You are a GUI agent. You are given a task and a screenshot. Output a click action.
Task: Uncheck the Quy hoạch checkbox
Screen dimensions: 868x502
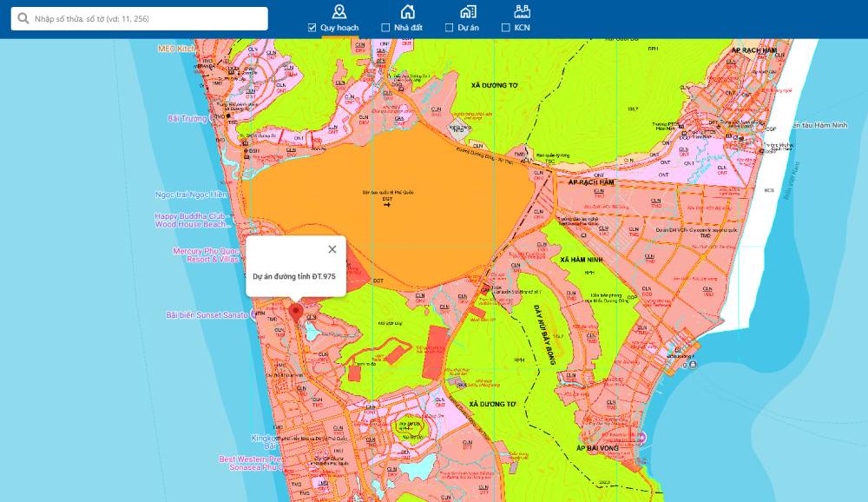[x=312, y=28]
